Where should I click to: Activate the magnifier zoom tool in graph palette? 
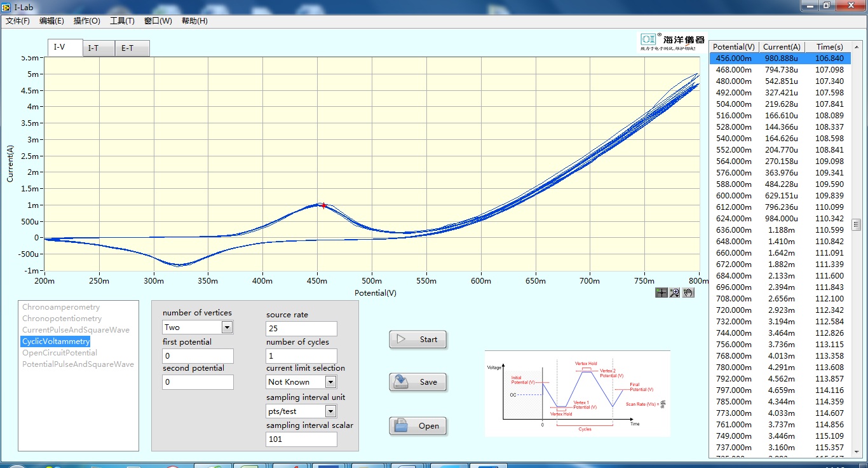click(675, 292)
